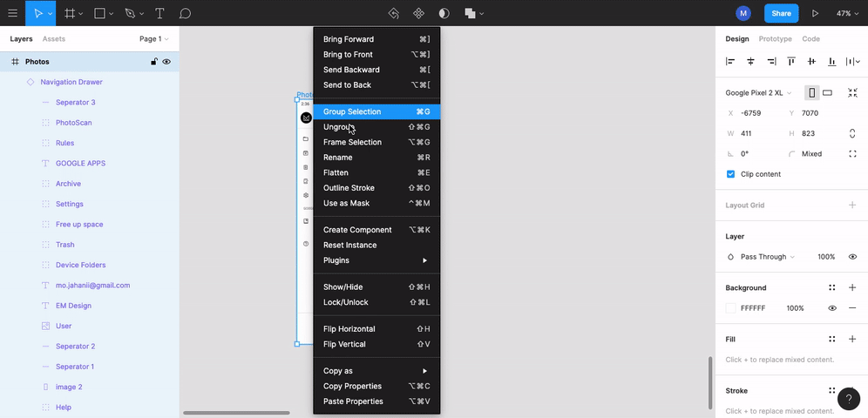This screenshot has width=868, height=418.
Task: Toggle layer visibility eye in Layer section
Action: coord(852,257)
